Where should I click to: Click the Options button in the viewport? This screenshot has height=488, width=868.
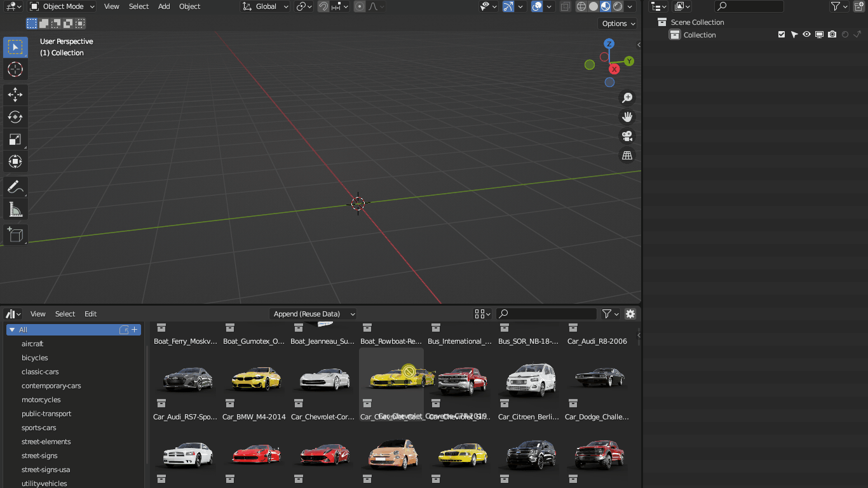(x=617, y=23)
